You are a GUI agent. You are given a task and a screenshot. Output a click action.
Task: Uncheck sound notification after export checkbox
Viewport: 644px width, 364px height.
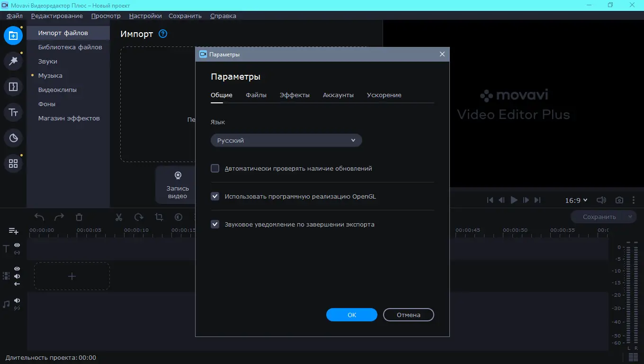point(215,224)
